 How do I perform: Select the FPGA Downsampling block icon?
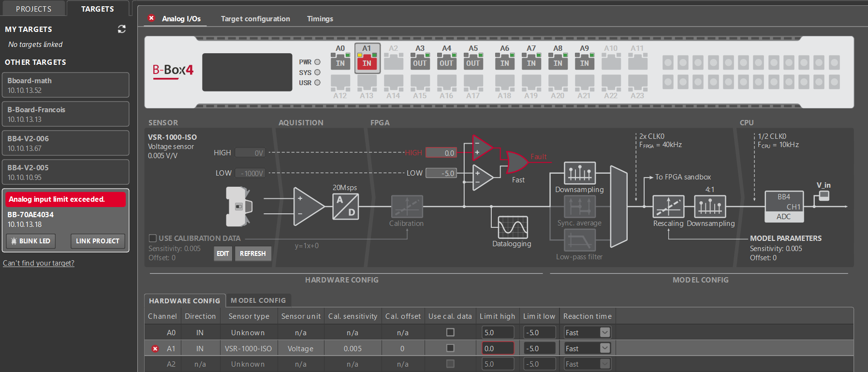coord(579,173)
